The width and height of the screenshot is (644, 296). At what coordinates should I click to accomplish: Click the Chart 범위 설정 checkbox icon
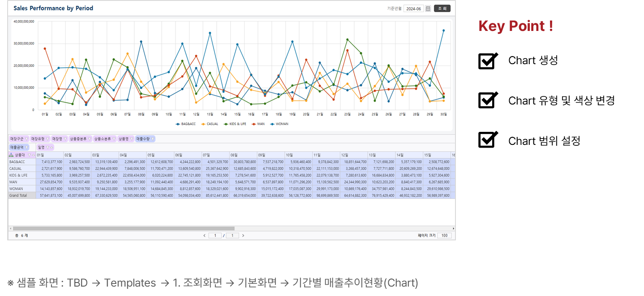coord(488,139)
